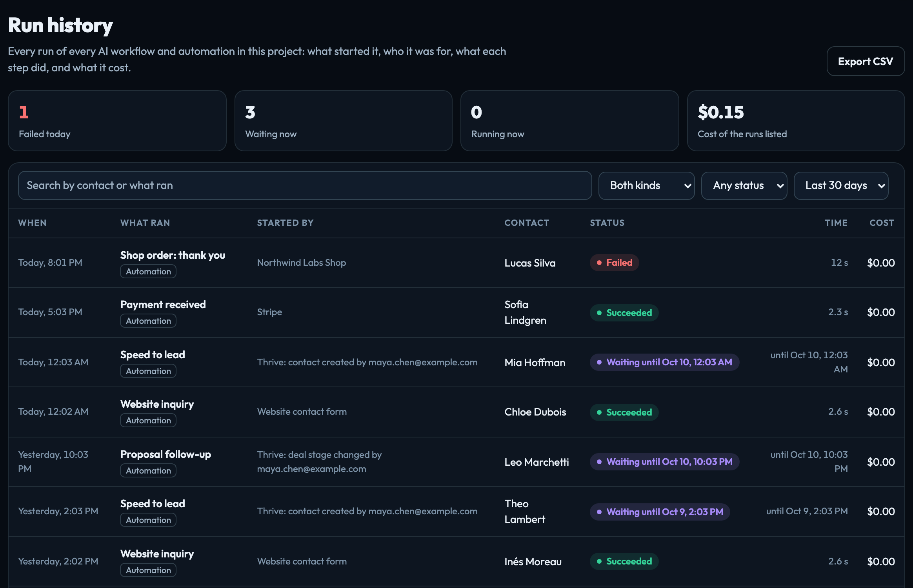Click the Succeeded badge for Chloe Dubois
Screen dimensions: 913x588
(624, 412)
